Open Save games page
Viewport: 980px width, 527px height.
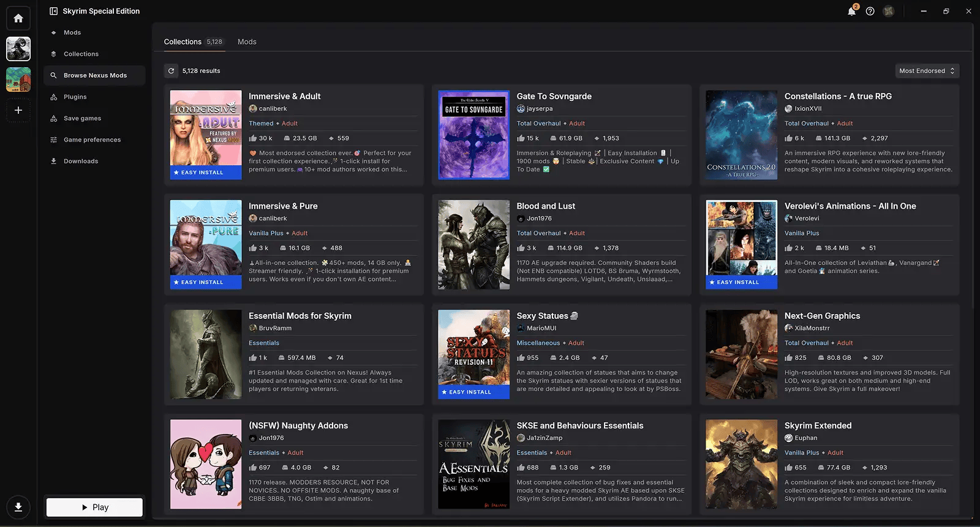[x=94, y=118]
